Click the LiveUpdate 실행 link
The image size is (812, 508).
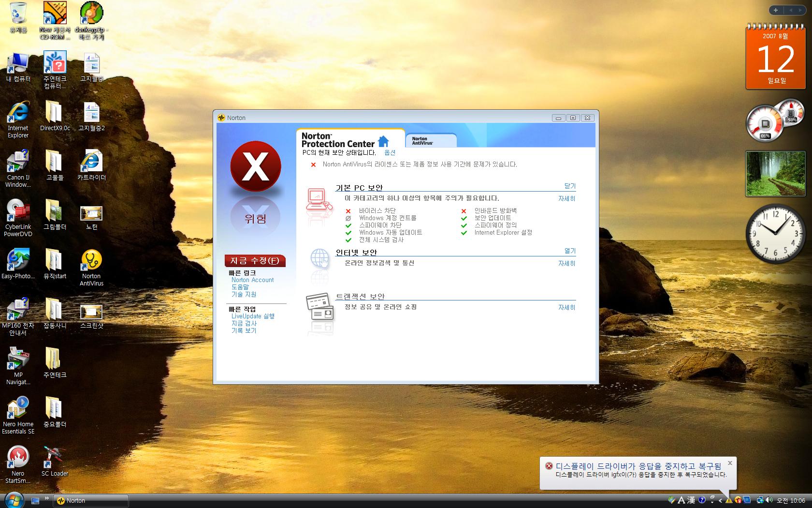253,316
